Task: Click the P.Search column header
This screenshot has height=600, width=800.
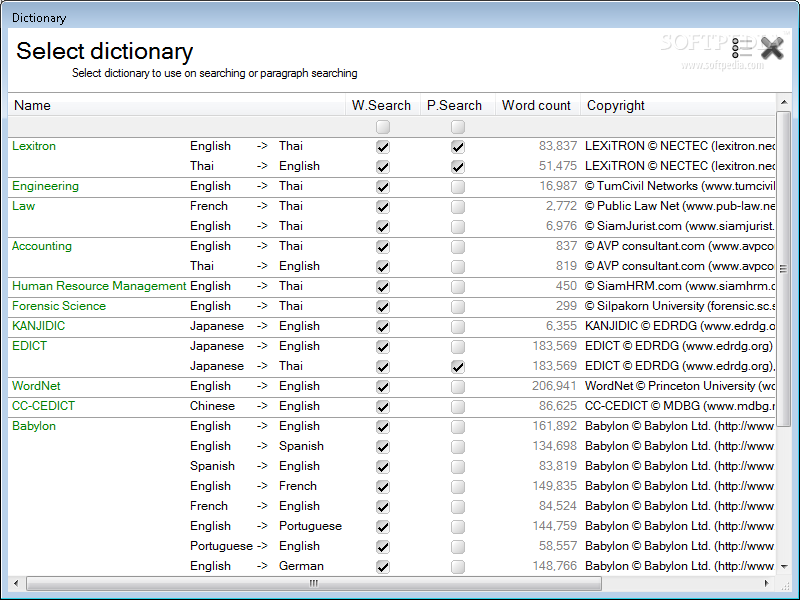Action: (x=458, y=105)
